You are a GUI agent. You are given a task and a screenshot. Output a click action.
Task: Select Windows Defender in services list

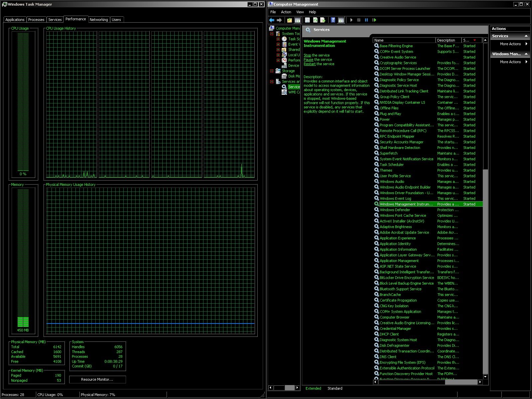[395, 210]
